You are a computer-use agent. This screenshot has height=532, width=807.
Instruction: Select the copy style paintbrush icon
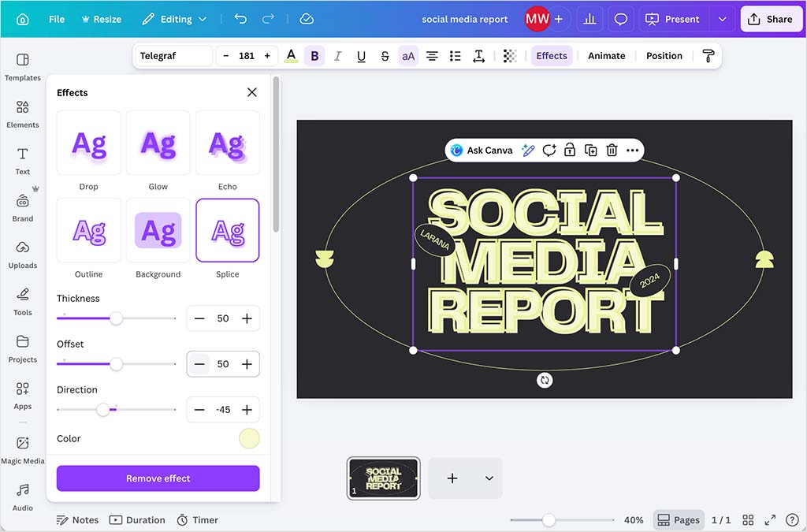pyautogui.click(x=708, y=55)
